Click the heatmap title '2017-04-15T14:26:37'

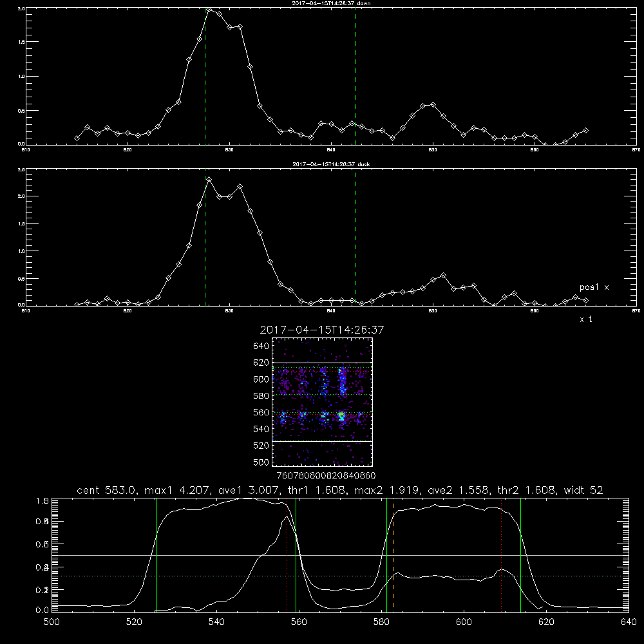pyautogui.click(x=322, y=330)
